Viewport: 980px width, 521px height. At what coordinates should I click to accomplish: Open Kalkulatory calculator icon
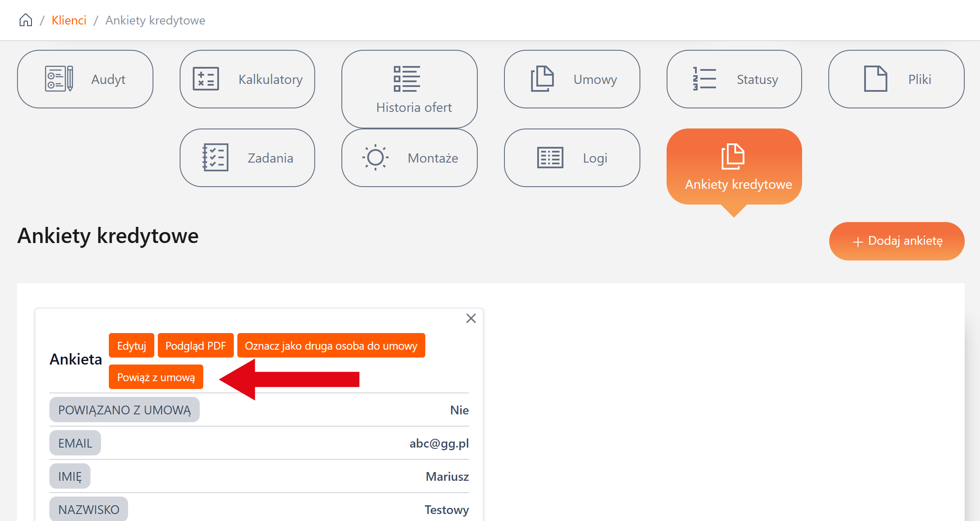tap(206, 79)
